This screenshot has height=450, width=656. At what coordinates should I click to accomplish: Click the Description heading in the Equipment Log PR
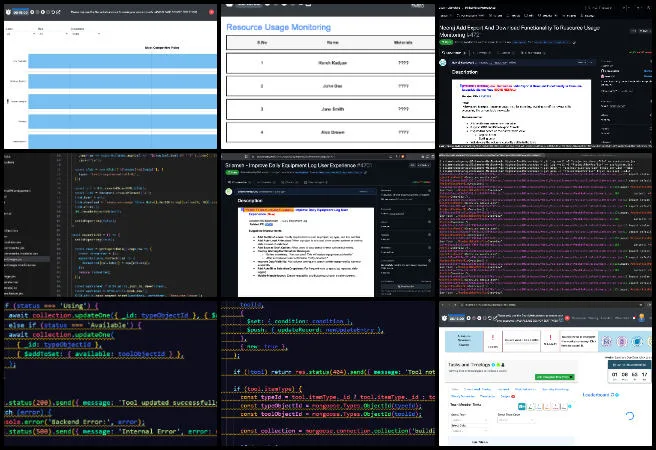[250, 201]
